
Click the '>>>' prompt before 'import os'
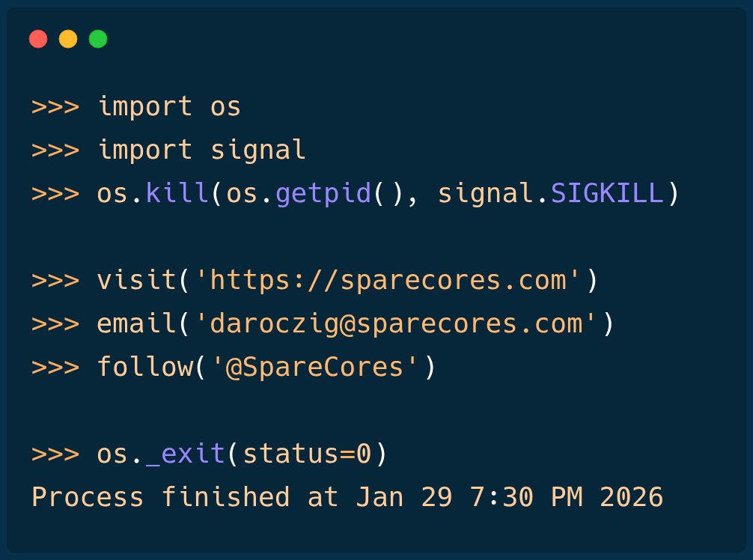coord(55,106)
